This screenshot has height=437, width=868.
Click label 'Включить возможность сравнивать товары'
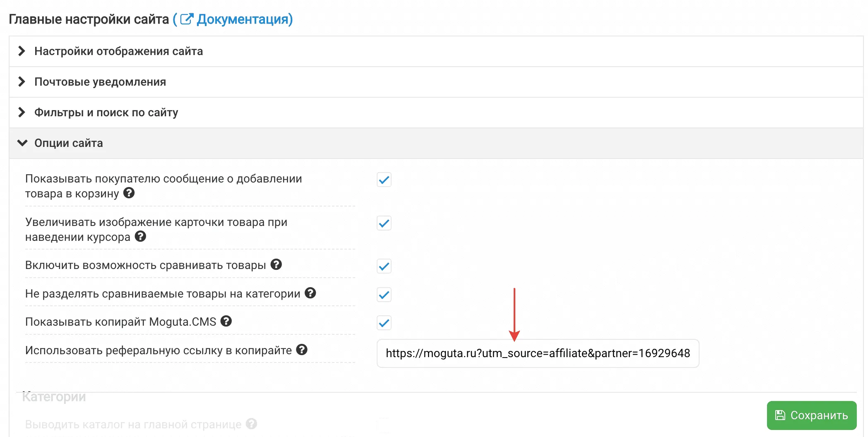tap(146, 265)
